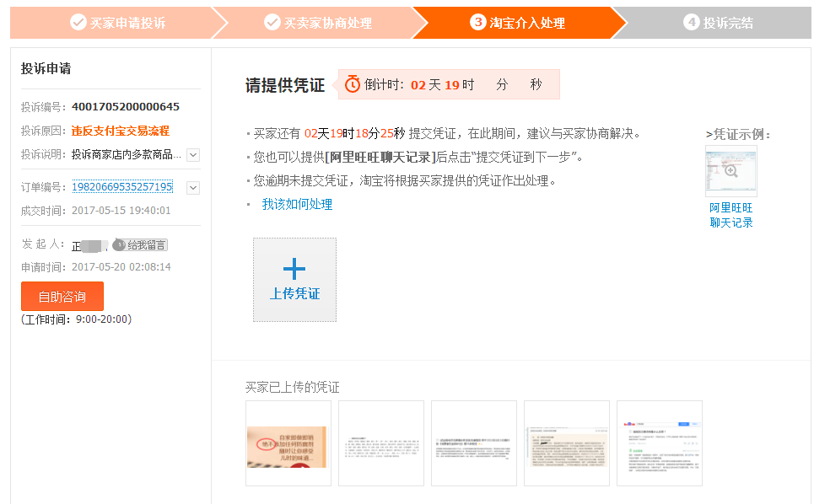Viewport: 814px width, 504px height.
Task: Expand the 订单编号 dropdown arrow
Action: click(x=193, y=188)
